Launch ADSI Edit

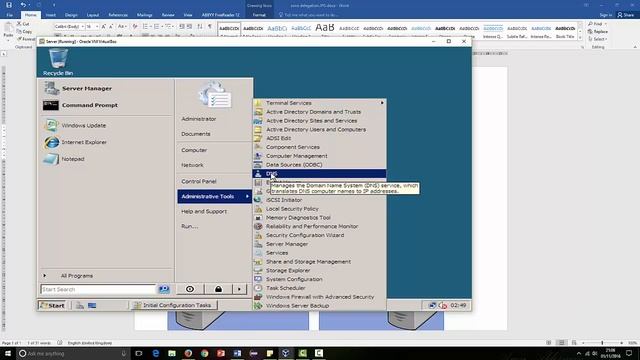click(319, 138)
